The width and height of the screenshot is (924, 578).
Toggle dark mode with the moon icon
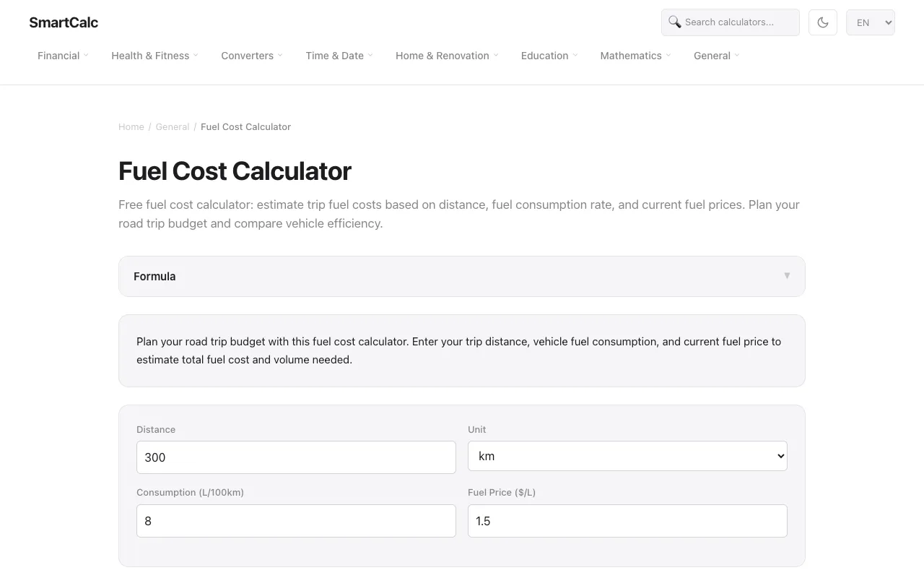click(x=823, y=22)
